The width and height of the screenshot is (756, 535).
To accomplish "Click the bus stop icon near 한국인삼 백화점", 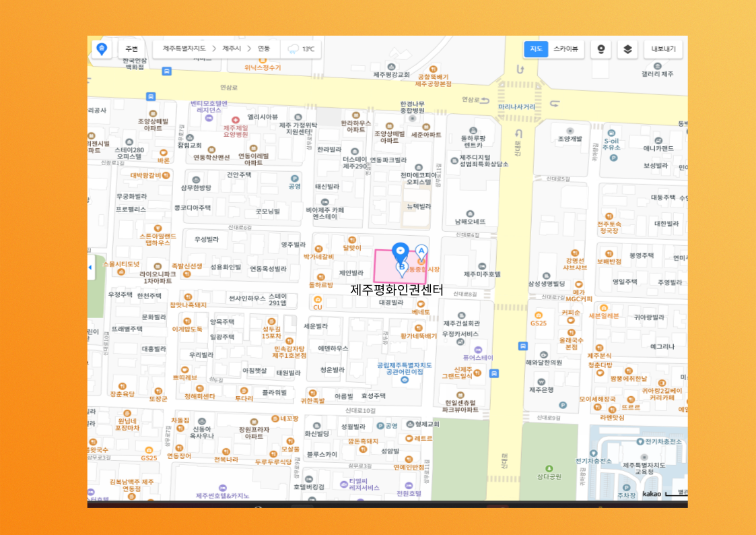I will click(166, 71).
